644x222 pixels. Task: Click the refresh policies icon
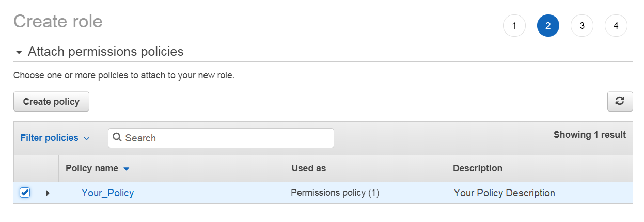click(620, 102)
